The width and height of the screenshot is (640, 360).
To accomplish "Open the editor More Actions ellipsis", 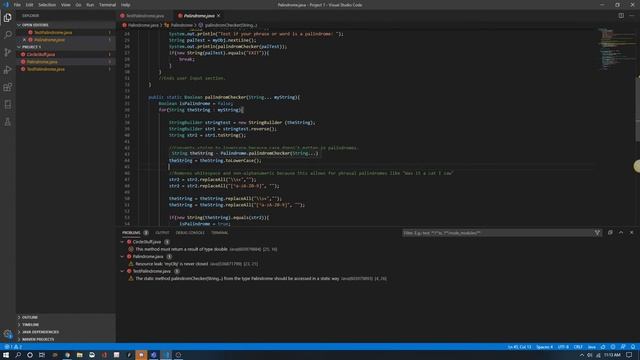I will [x=632, y=16].
